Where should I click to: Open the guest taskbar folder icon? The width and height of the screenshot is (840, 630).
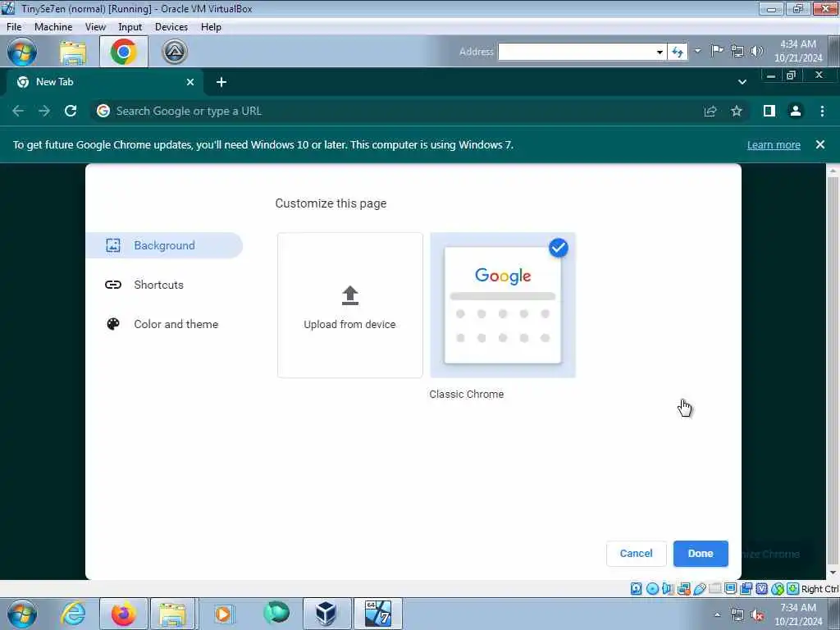click(x=73, y=52)
